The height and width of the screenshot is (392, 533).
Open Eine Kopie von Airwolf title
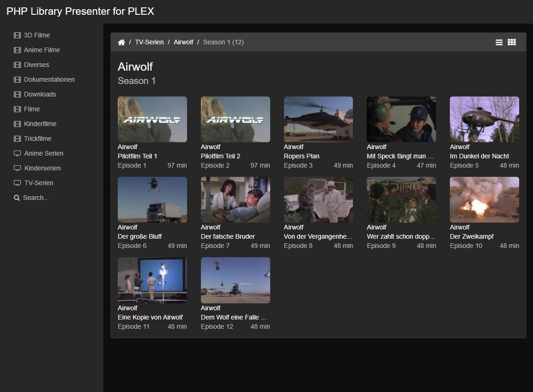150,317
